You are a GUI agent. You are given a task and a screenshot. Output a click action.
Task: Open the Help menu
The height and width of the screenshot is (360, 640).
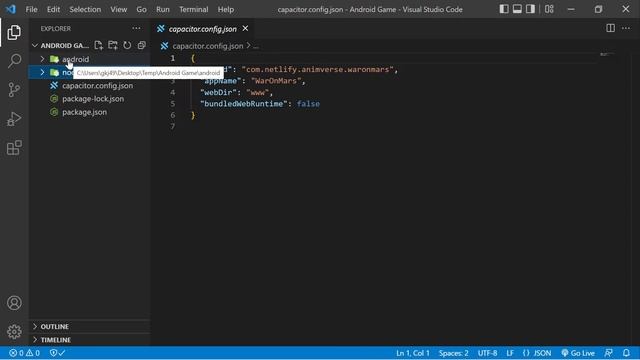tap(225, 9)
